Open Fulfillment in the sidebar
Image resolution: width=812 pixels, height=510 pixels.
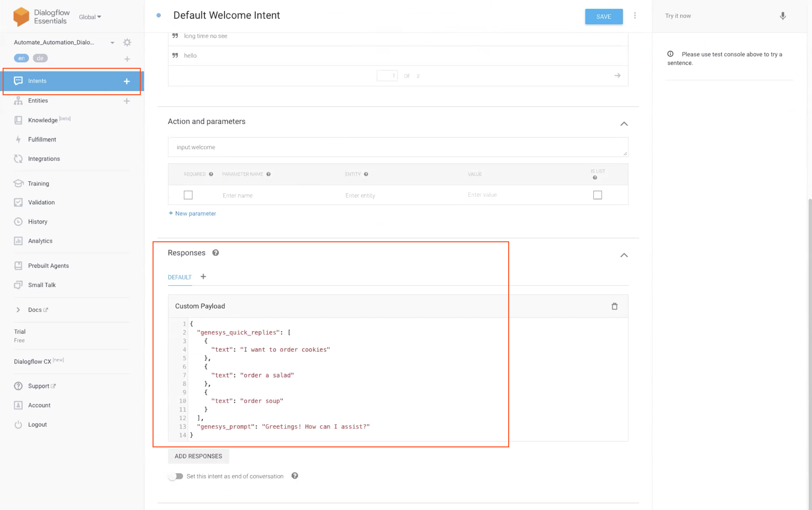pyautogui.click(x=42, y=139)
